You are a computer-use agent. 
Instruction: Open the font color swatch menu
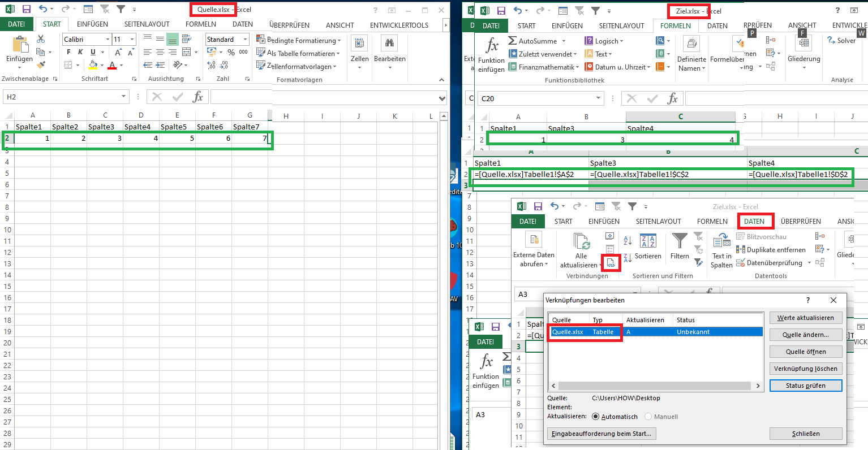click(121, 66)
